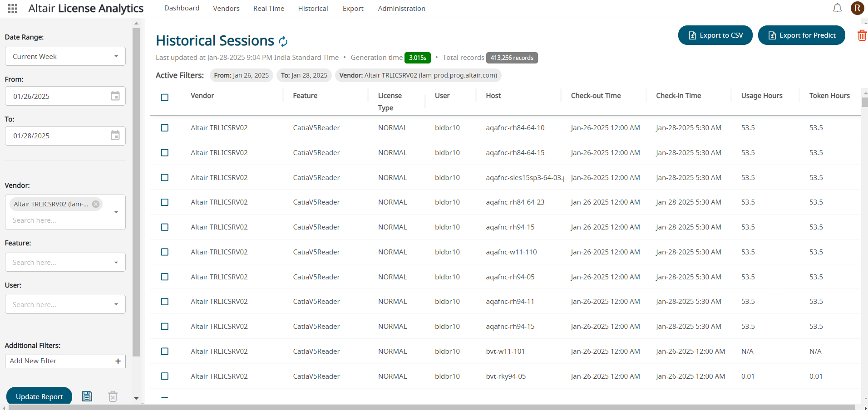Sort by the License Type column header
868x410 pixels.
(390, 102)
